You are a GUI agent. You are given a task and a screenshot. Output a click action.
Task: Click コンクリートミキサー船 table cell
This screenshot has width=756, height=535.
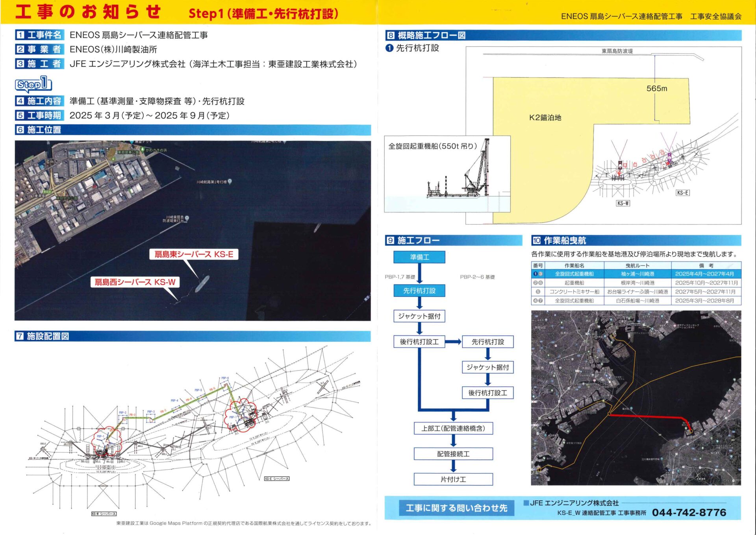click(x=574, y=292)
